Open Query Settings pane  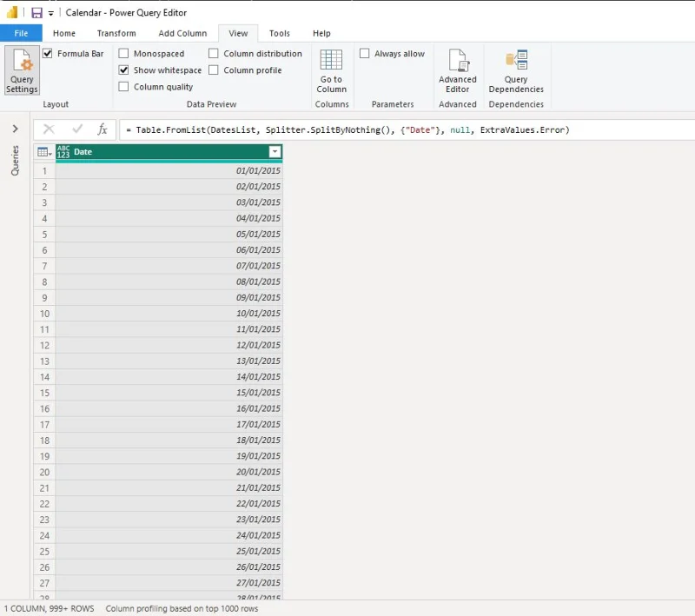[22, 70]
